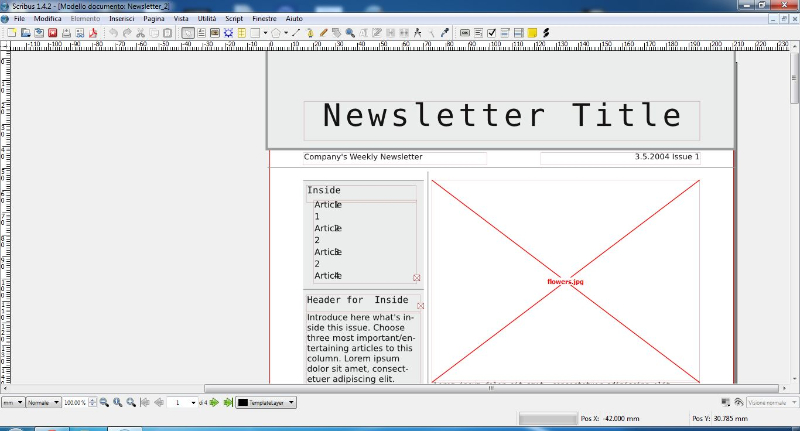Select edit contents of frame tool

tap(363, 33)
